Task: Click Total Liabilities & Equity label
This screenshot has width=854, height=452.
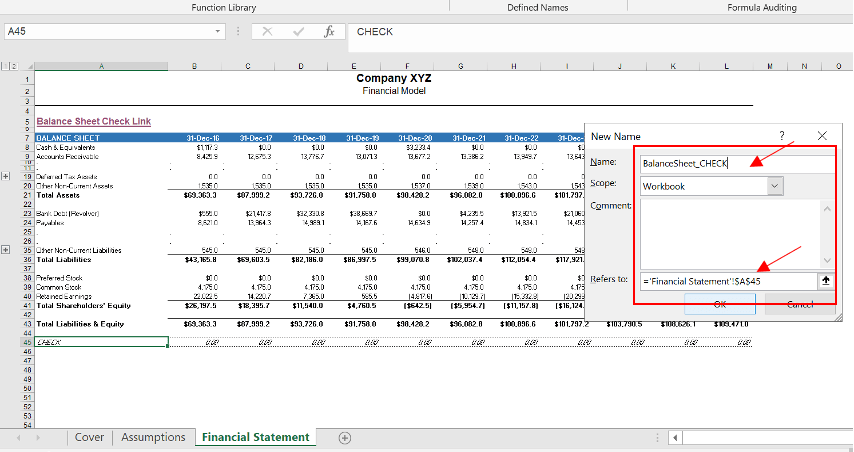Action: pos(80,324)
